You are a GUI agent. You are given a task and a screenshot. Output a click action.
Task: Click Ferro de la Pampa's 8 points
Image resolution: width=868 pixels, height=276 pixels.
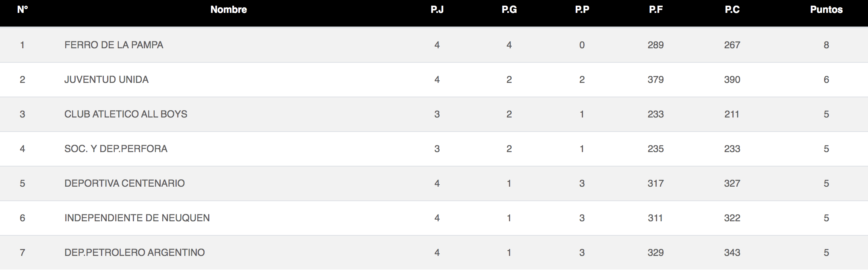point(826,45)
